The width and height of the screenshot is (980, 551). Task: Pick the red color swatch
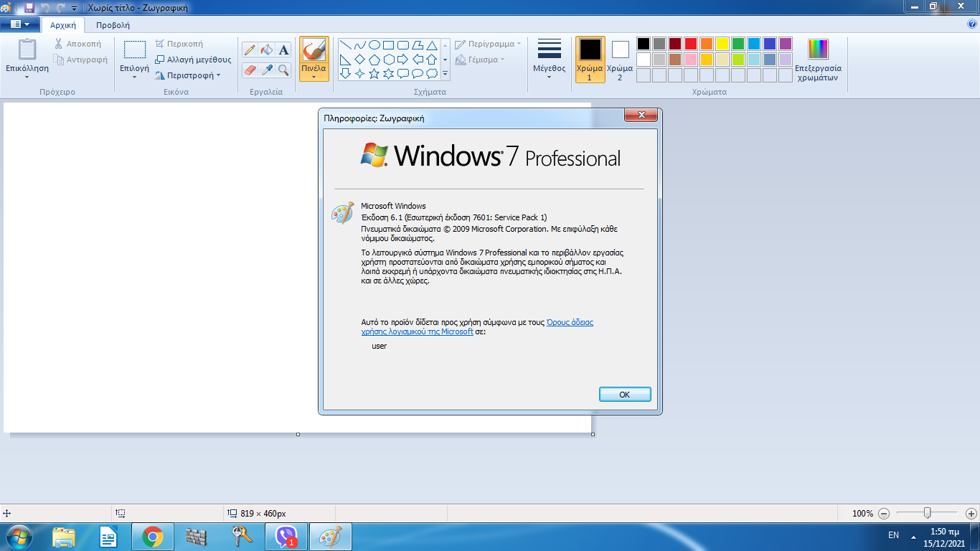pyautogui.click(x=691, y=44)
